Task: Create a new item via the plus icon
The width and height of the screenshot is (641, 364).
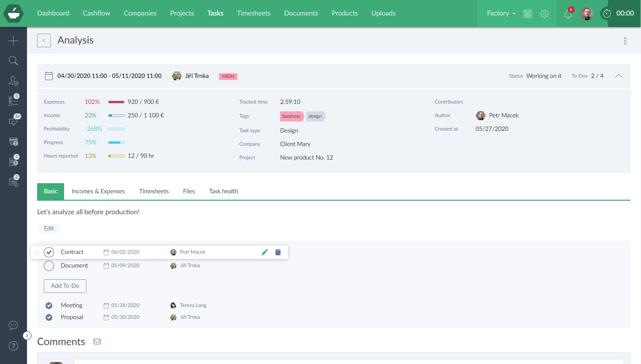Action: click(13, 40)
